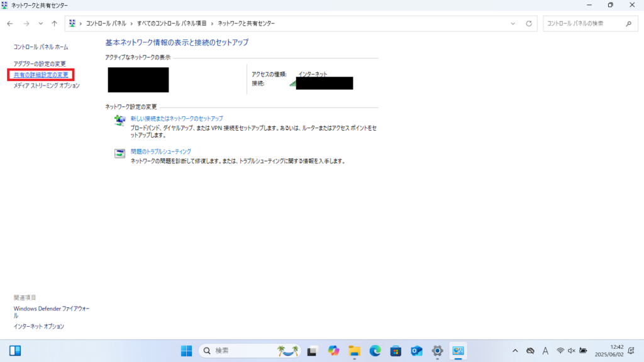Screen dimensions: 644x362
Task: Launch Microsoft Edge from taskbar
Action: pyautogui.click(x=375, y=351)
